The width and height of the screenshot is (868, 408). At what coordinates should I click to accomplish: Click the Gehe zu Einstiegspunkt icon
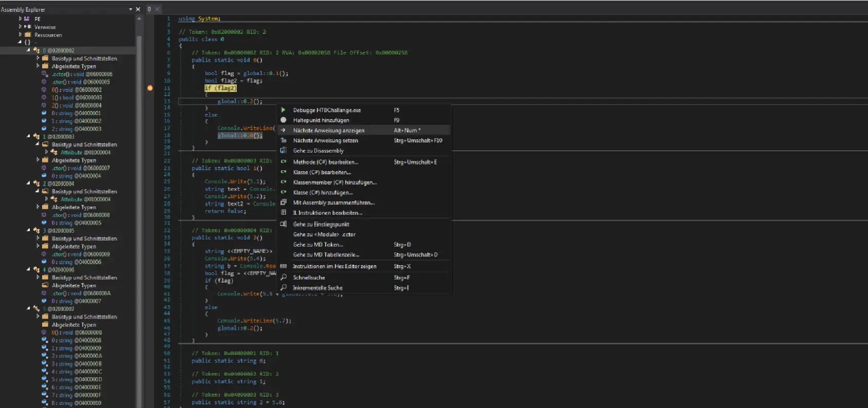coord(283,224)
